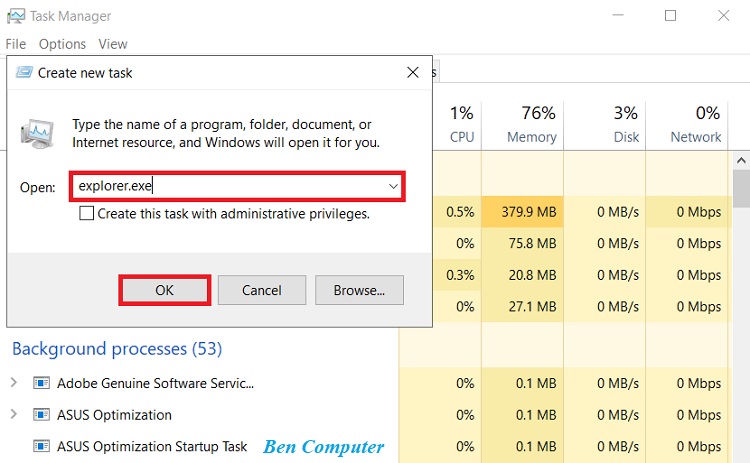750x463 pixels.
Task: Click the Adobe Genuine Software Service icon
Action: pyautogui.click(x=41, y=383)
